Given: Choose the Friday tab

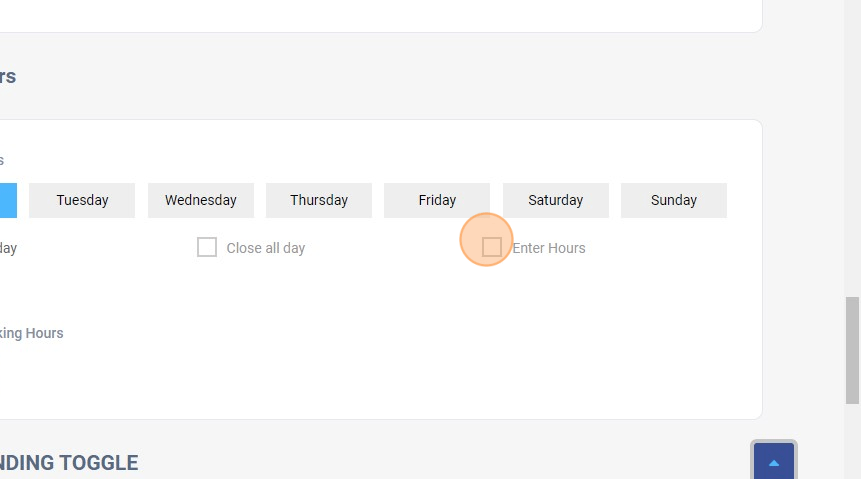Looking at the screenshot, I should click(x=437, y=200).
